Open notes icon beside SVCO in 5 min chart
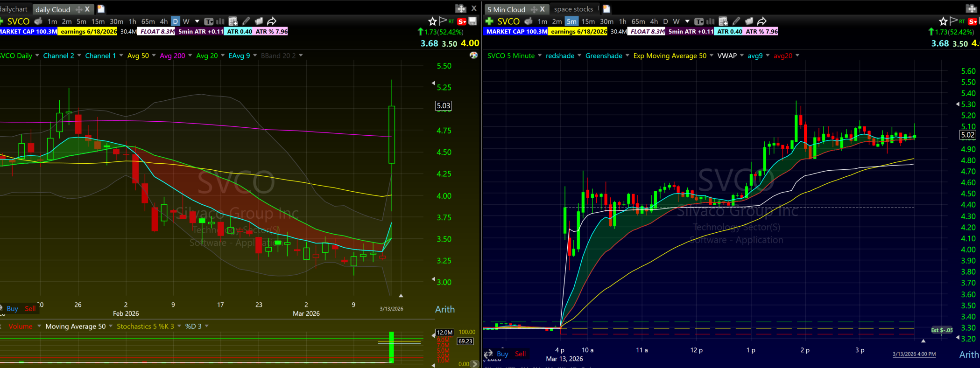980x368 pixels. [x=529, y=21]
